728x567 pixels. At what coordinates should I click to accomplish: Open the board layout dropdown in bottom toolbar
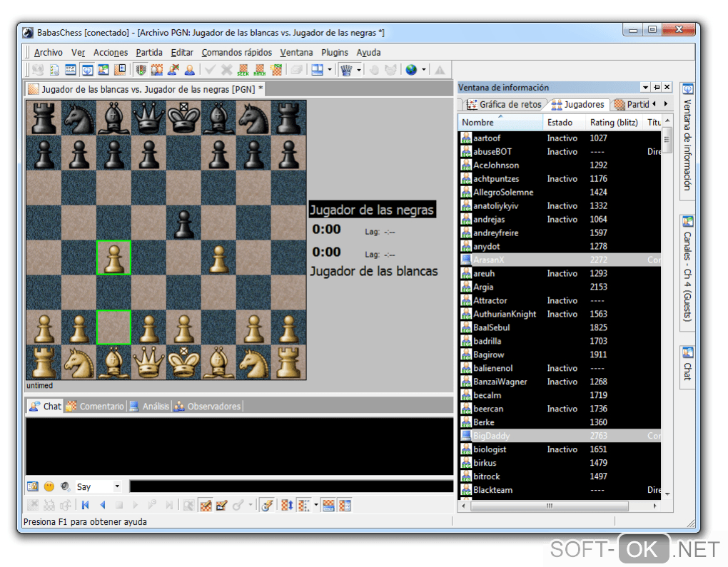click(316, 505)
